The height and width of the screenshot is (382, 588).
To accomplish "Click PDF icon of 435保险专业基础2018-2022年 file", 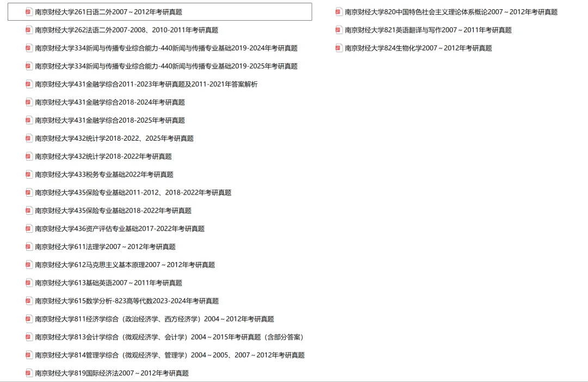I will pyautogui.click(x=29, y=210).
